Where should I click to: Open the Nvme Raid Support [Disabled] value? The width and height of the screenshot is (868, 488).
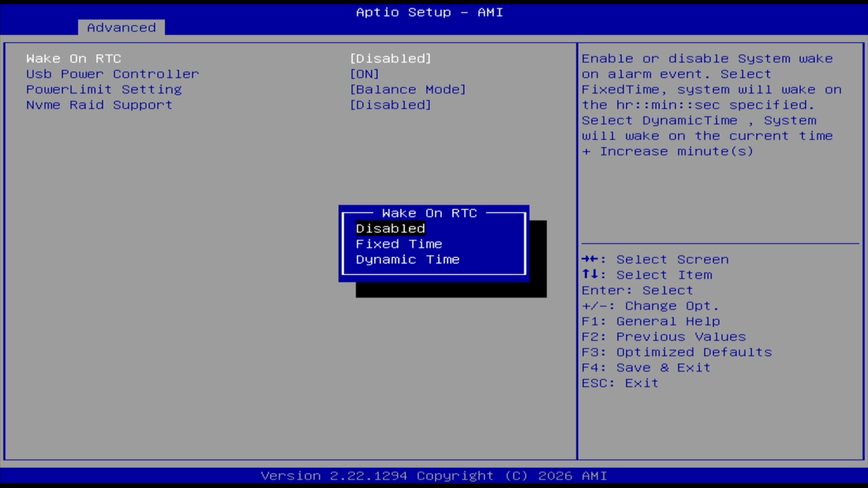(x=391, y=105)
